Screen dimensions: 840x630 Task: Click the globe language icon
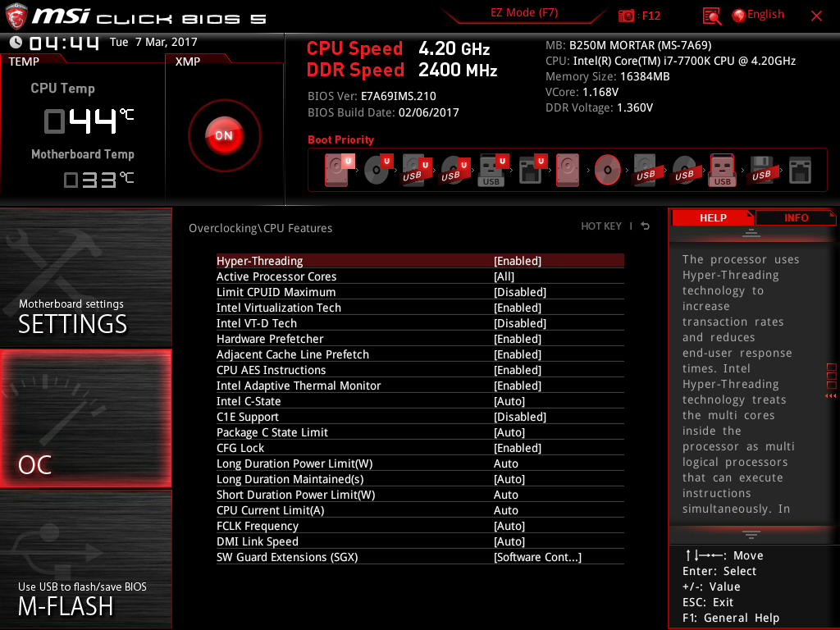click(x=738, y=15)
